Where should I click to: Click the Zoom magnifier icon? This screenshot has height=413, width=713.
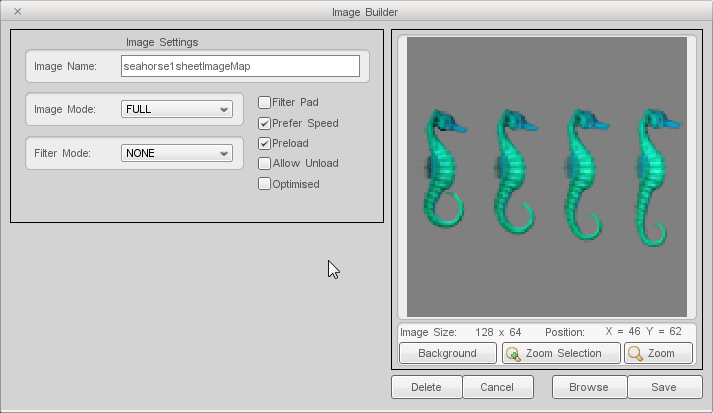point(635,353)
